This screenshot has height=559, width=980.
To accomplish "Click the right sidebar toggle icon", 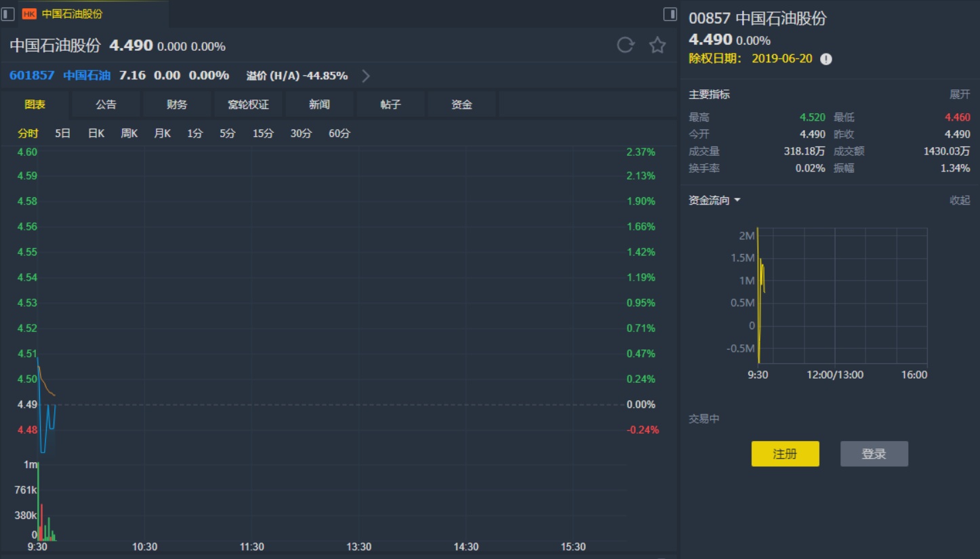I will 670,14.
